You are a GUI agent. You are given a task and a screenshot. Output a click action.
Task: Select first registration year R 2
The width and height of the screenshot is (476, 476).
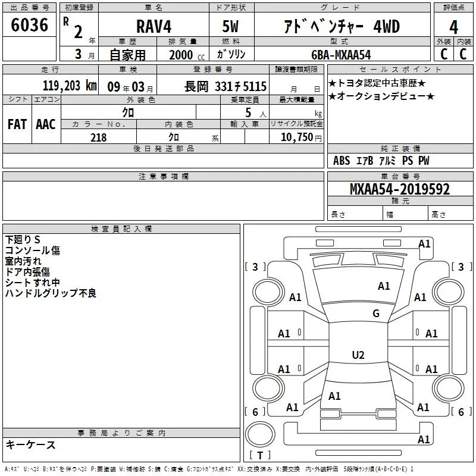pos(73,28)
